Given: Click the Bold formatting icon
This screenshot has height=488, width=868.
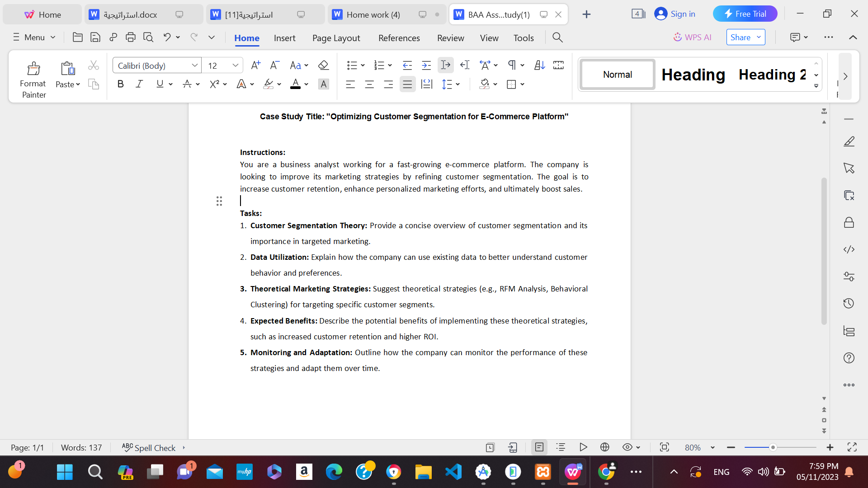Looking at the screenshot, I should (120, 84).
